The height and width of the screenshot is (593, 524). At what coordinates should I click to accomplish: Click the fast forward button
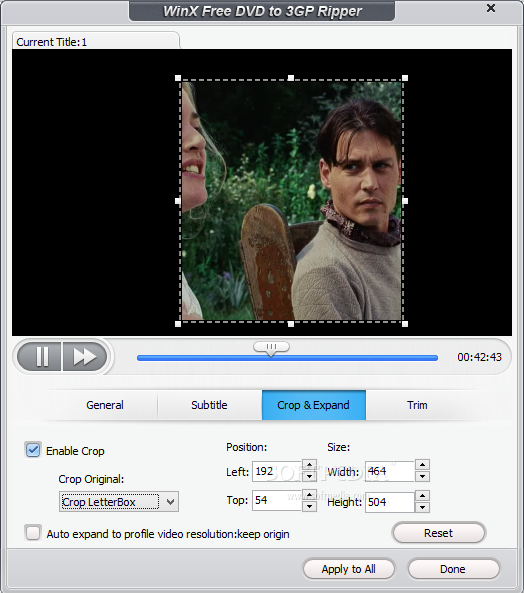click(x=85, y=357)
